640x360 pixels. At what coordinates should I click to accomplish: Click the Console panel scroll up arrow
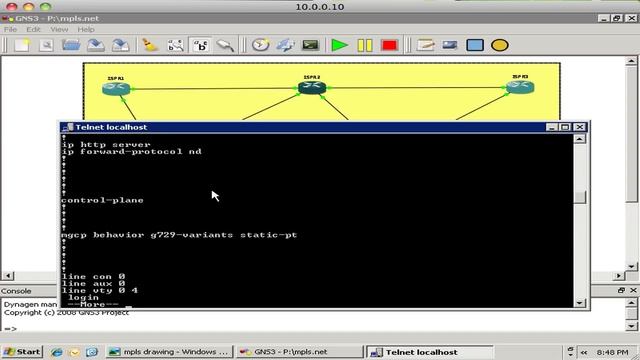click(x=631, y=303)
